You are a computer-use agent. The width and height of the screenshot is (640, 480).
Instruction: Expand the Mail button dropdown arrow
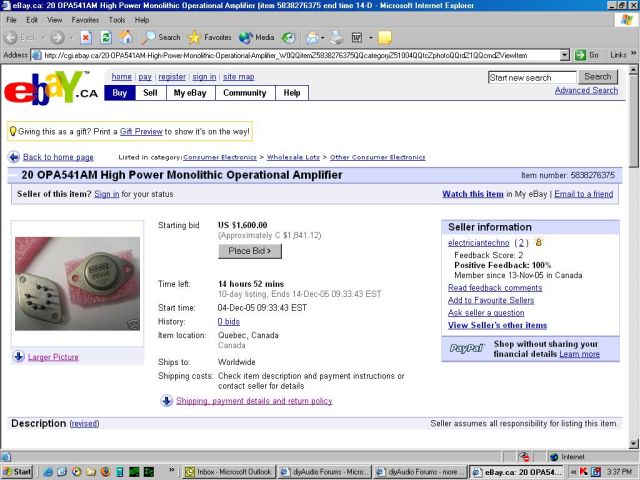tap(323, 38)
